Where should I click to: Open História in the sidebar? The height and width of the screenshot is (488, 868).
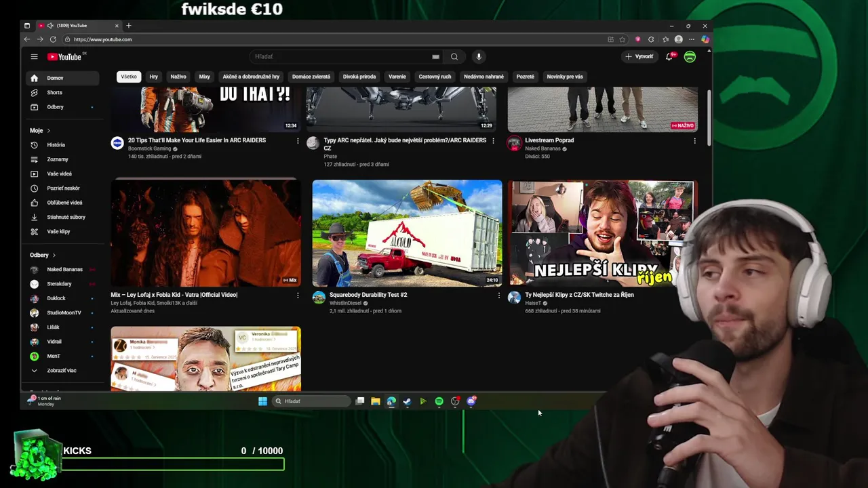61,145
